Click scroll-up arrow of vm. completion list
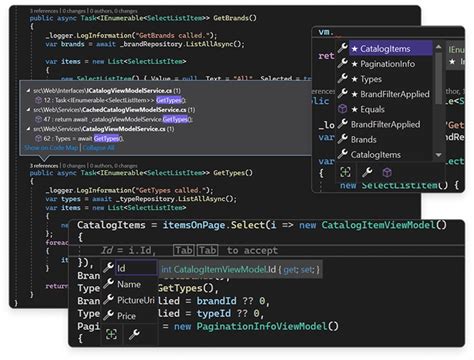 [x=439, y=47]
